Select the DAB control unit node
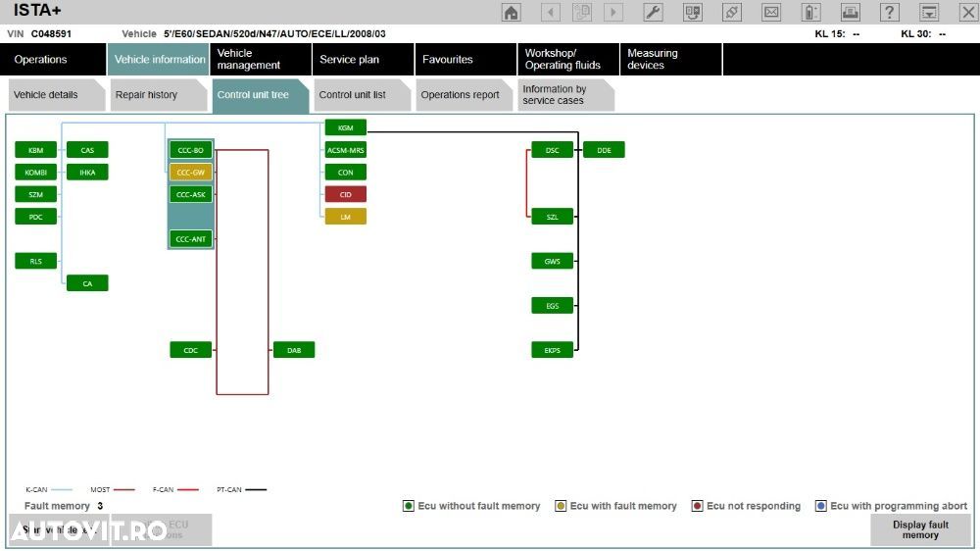 pyautogui.click(x=294, y=350)
